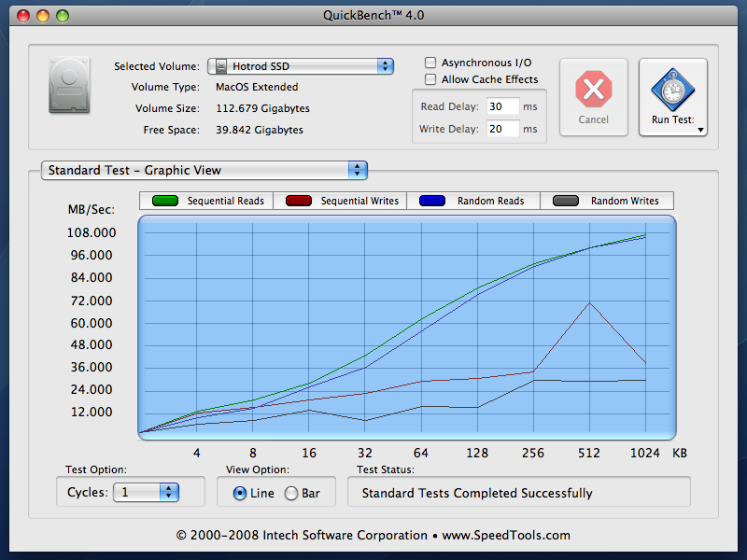Click the blue Random Reads legend swatch
747x560 pixels.
(432, 201)
